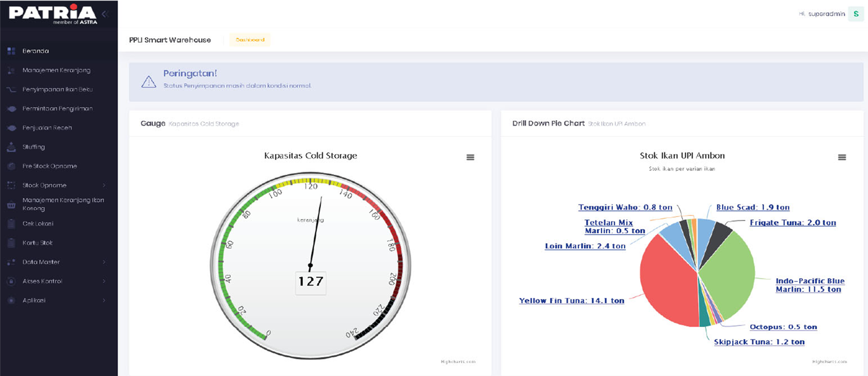Expand the Stock Opname submenu
Viewport: 868px width, 376px height.
tap(104, 185)
